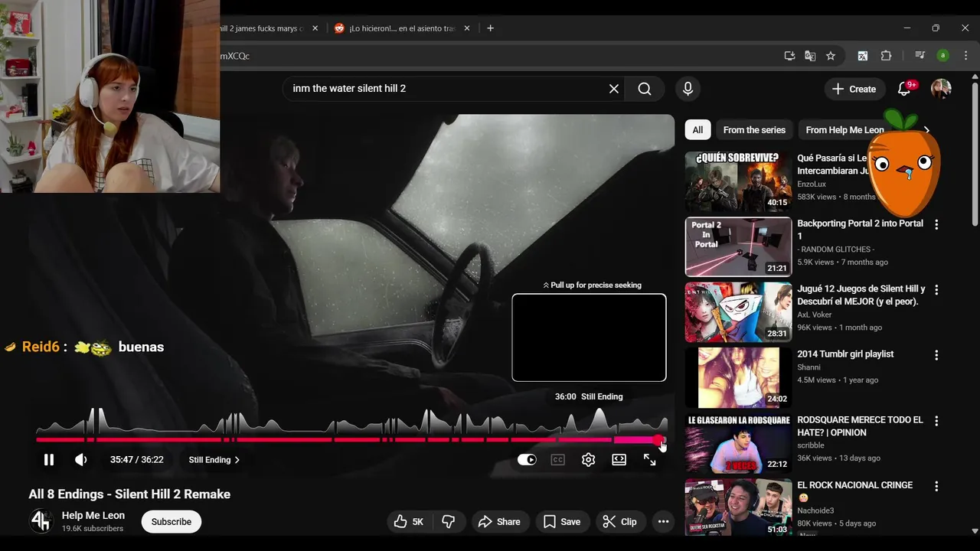Open El Rock Nacional Cringe video
The height and width of the screenshot is (551, 980).
[x=854, y=485]
